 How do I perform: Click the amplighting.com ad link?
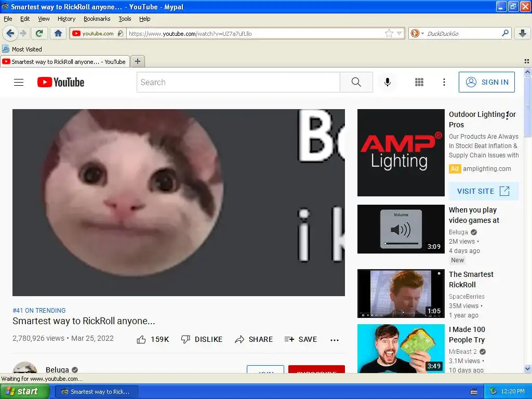(x=487, y=169)
